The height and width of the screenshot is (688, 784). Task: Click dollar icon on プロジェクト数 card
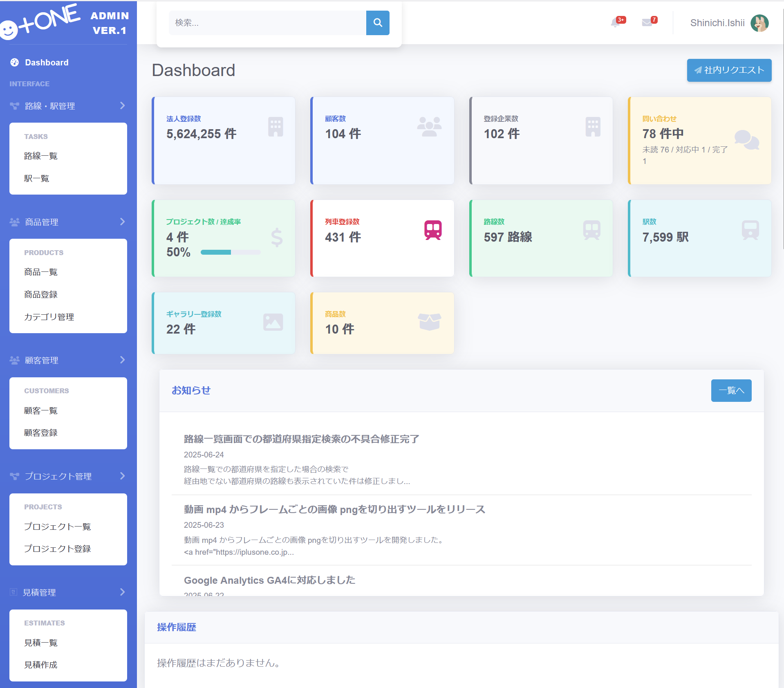[277, 238]
